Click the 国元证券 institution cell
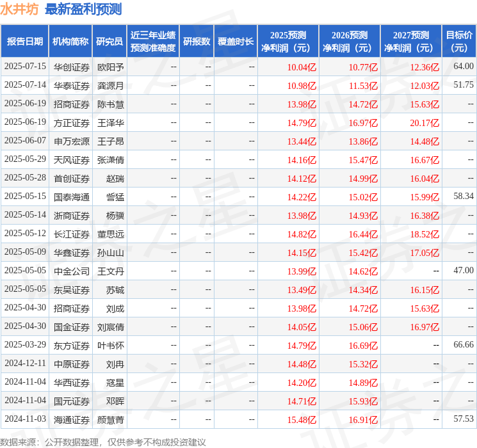477x448 pixels. [72, 401]
